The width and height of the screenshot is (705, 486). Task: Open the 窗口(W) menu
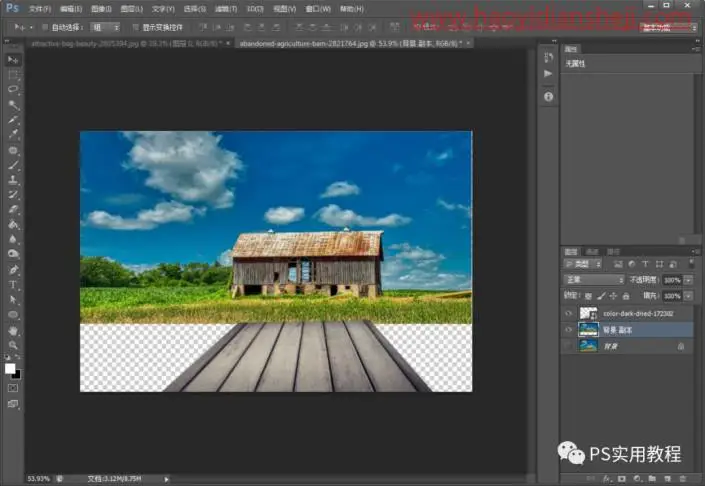318,9
